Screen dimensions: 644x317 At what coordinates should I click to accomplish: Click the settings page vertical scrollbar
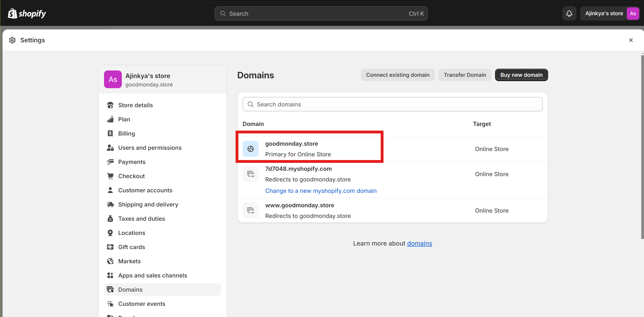(642, 147)
